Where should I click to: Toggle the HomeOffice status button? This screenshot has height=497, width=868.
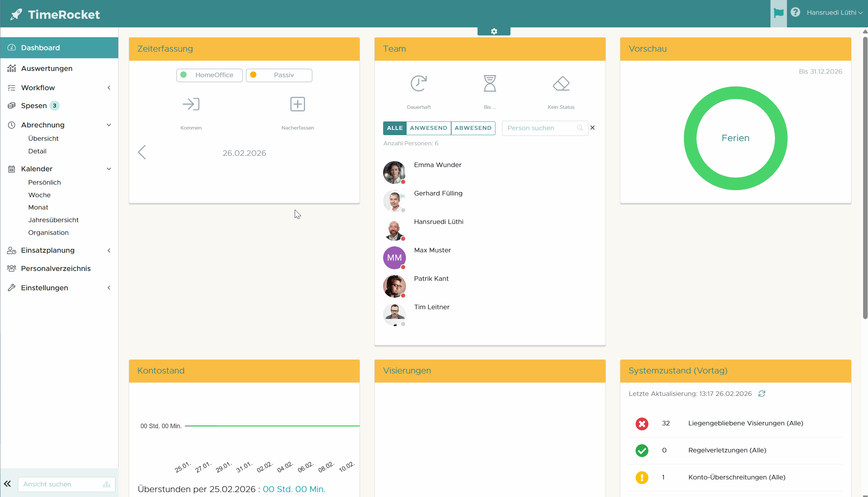(x=209, y=75)
